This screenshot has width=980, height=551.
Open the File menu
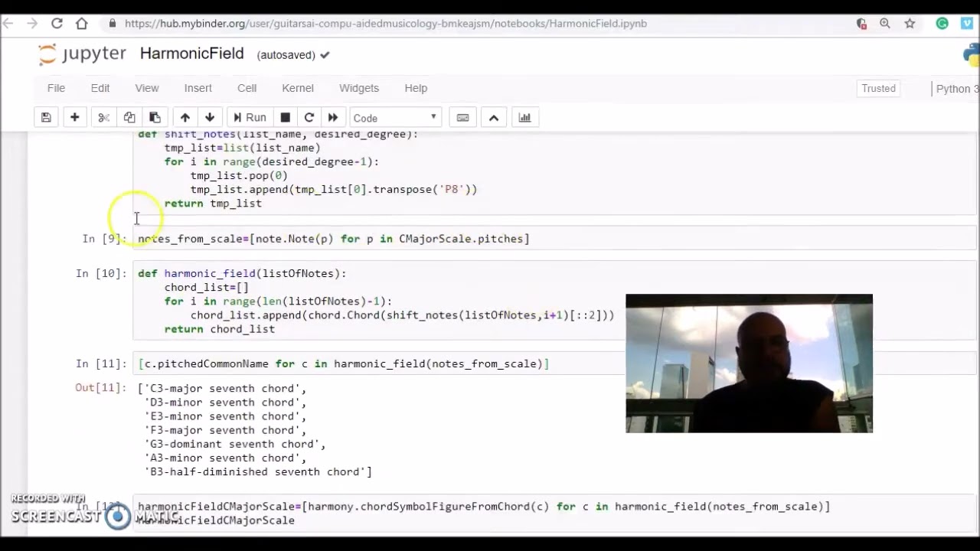pos(56,88)
